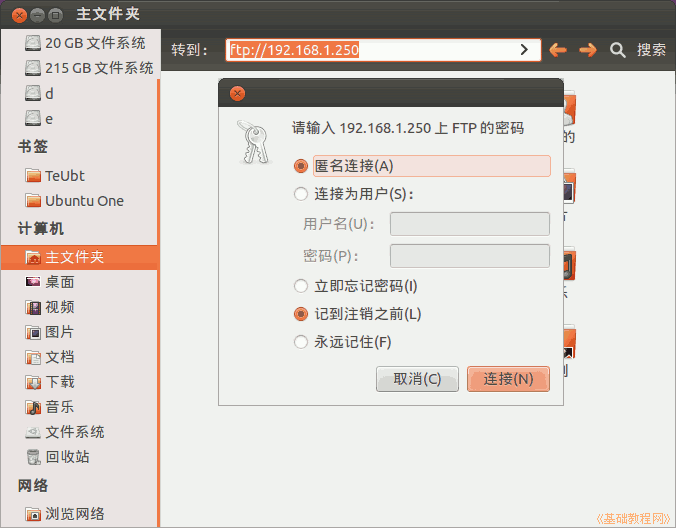Click the Connect (连接) button
676x528 pixels.
pyautogui.click(x=508, y=379)
